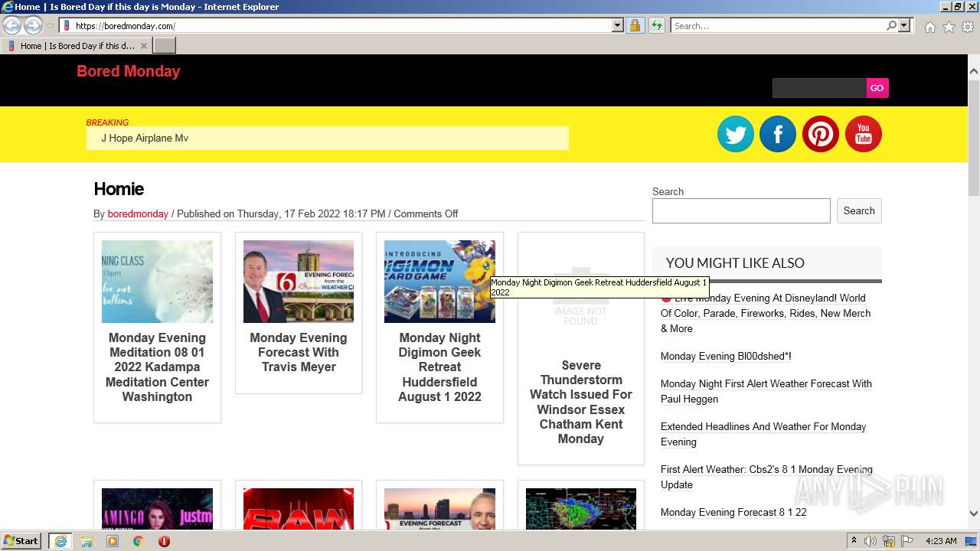Viewport: 980px width, 551px height.
Task: Open Monday Evening Forecast 8 1 22 link
Action: coord(733,512)
